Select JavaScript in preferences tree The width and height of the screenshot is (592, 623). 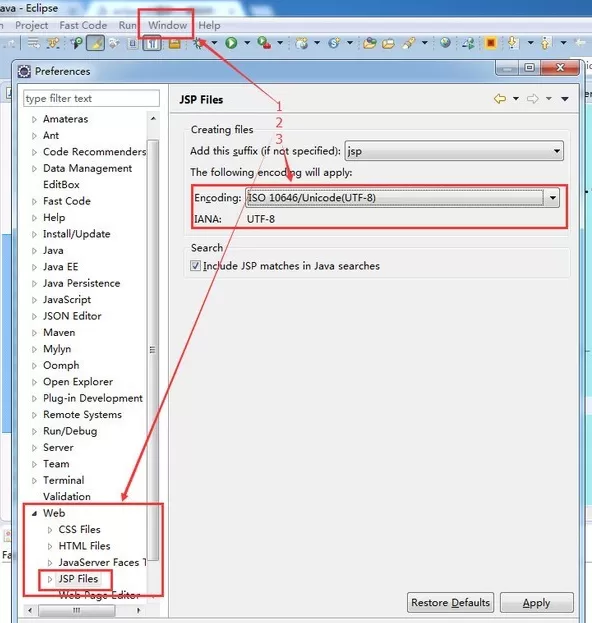(x=67, y=300)
